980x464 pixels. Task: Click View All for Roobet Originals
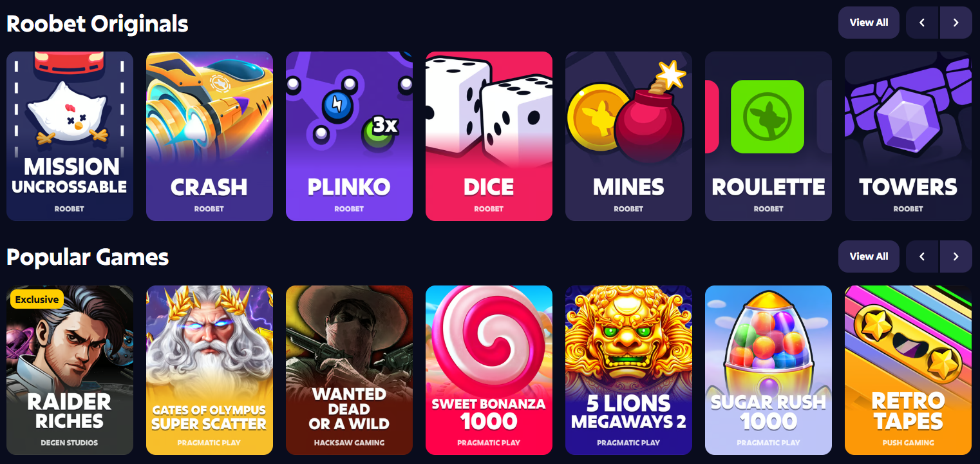click(x=869, y=23)
